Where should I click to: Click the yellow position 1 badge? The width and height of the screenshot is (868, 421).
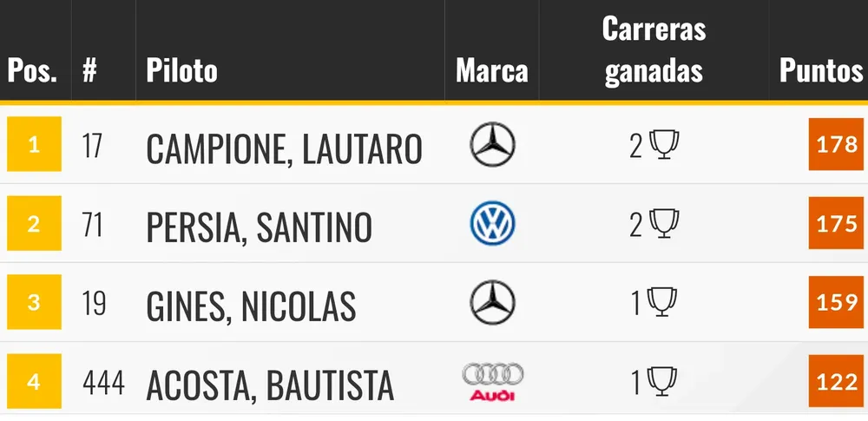(34, 143)
